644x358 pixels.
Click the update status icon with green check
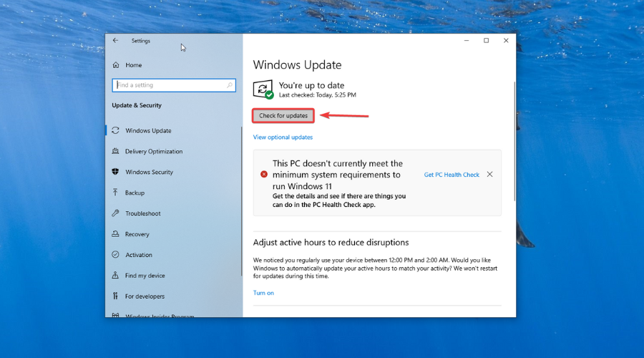tap(263, 89)
